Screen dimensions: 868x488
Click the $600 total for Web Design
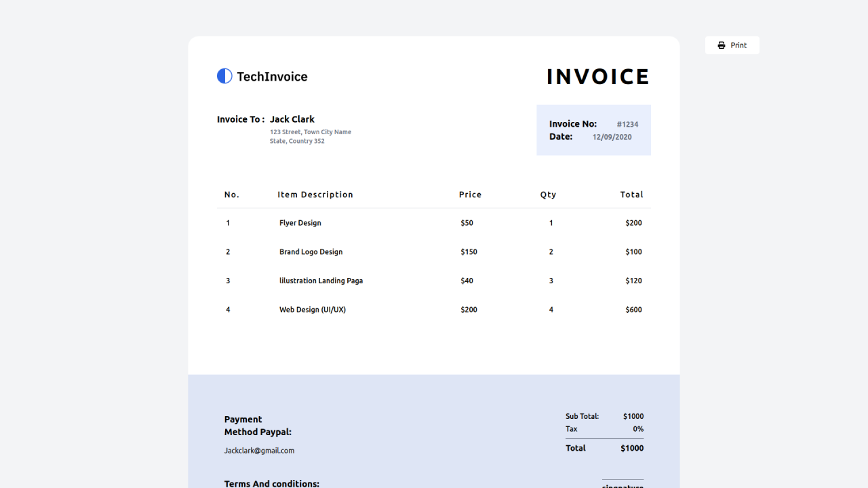[x=633, y=310]
